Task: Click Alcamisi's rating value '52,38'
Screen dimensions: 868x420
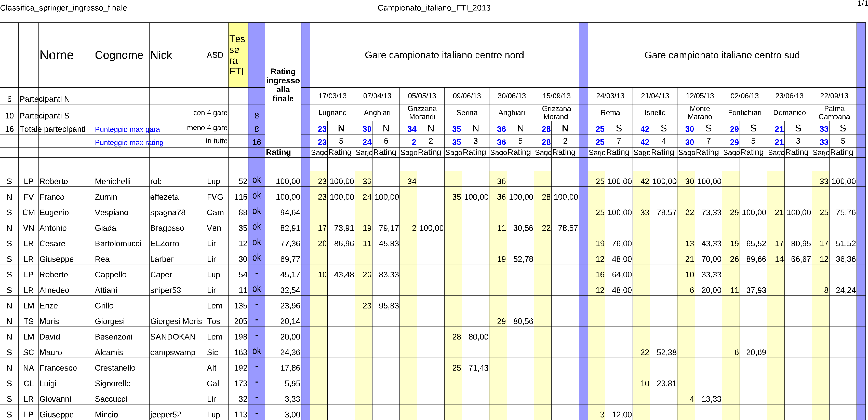Action: (666, 352)
